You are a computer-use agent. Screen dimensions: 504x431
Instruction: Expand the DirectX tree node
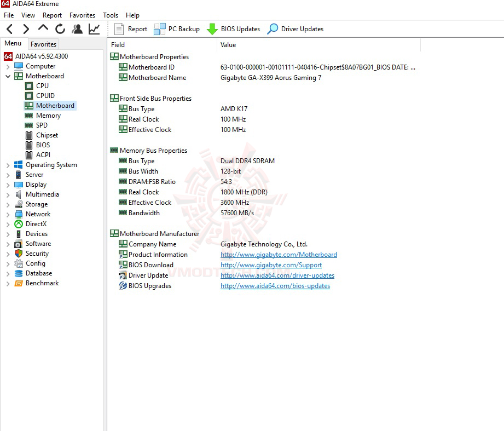pyautogui.click(x=8, y=225)
